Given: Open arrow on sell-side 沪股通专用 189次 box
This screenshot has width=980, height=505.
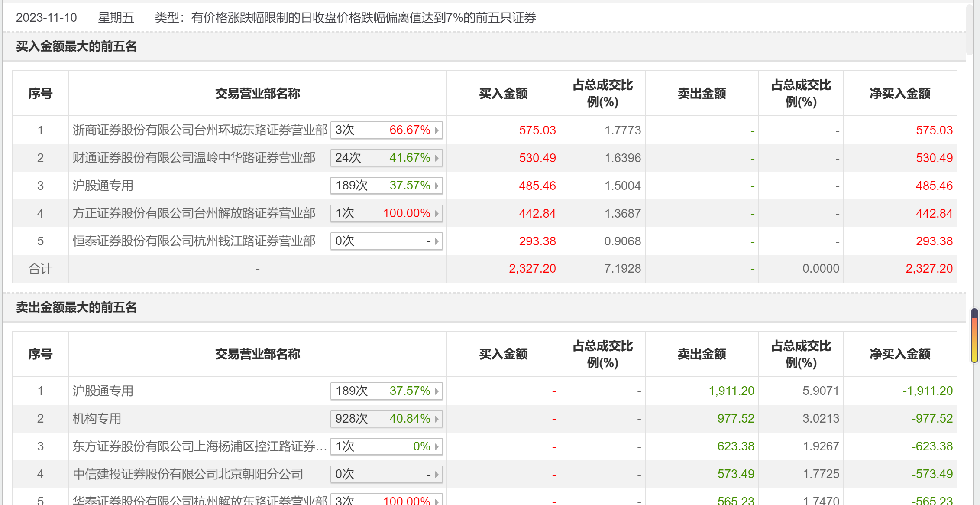Looking at the screenshot, I should tap(437, 391).
